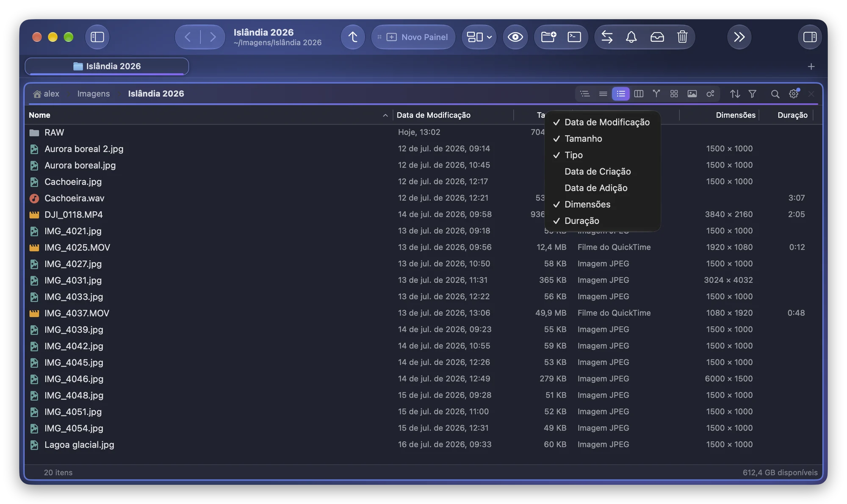Switch to the branch tree view

click(656, 94)
